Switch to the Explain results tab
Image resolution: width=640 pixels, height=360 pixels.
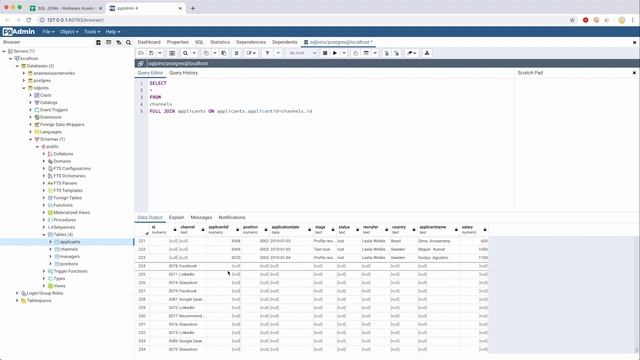tap(176, 218)
